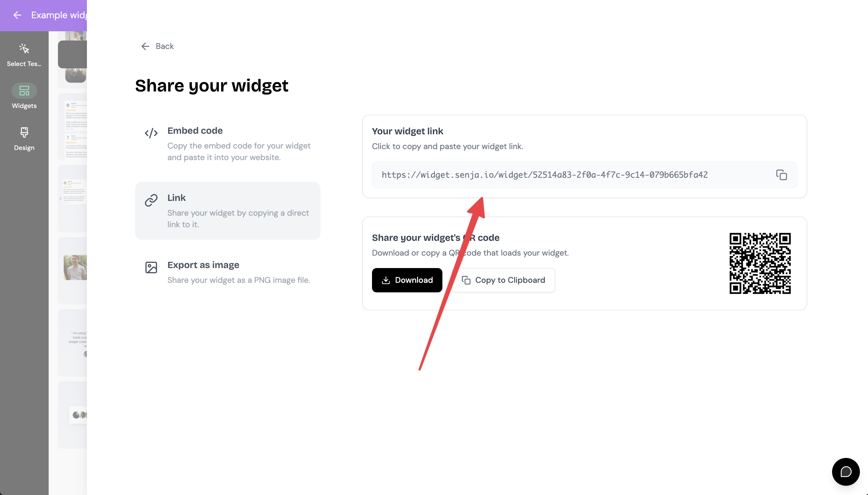This screenshot has height=495, width=868.
Task: Copy QR code to Clipboard
Action: point(503,280)
